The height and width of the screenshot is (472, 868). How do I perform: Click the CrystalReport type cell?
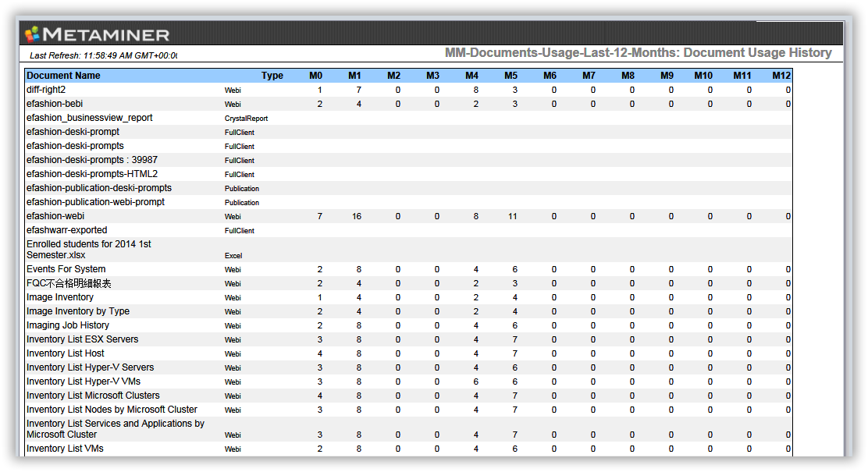pyautogui.click(x=247, y=119)
